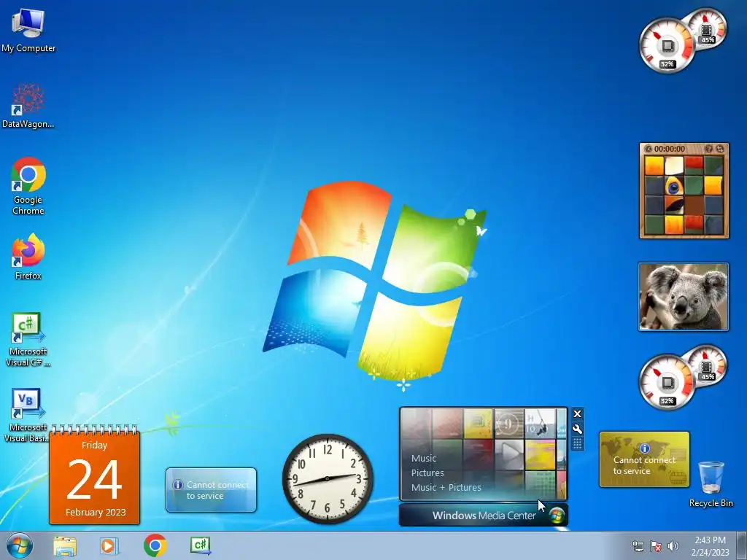Open the Action Center flag in the tray
Viewport: 747px width, 560px height.
click(x=656, y=546)
